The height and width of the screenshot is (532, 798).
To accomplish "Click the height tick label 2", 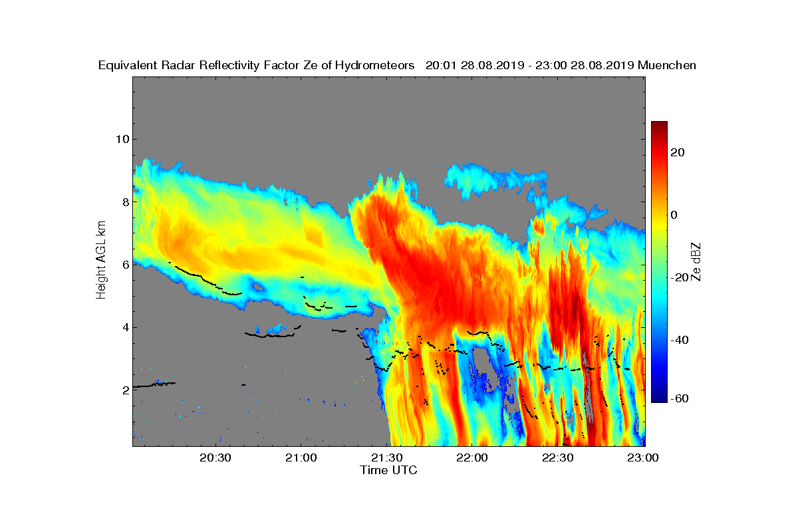I will click(x=124, y=390).
